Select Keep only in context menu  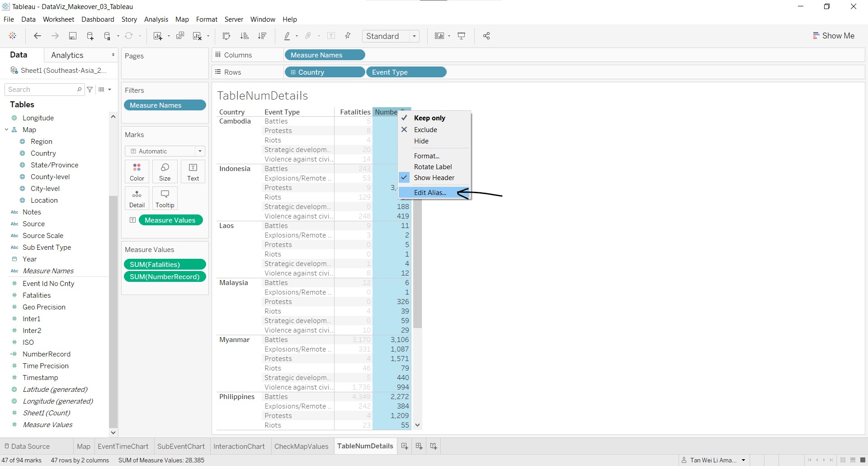pos(429,118)
